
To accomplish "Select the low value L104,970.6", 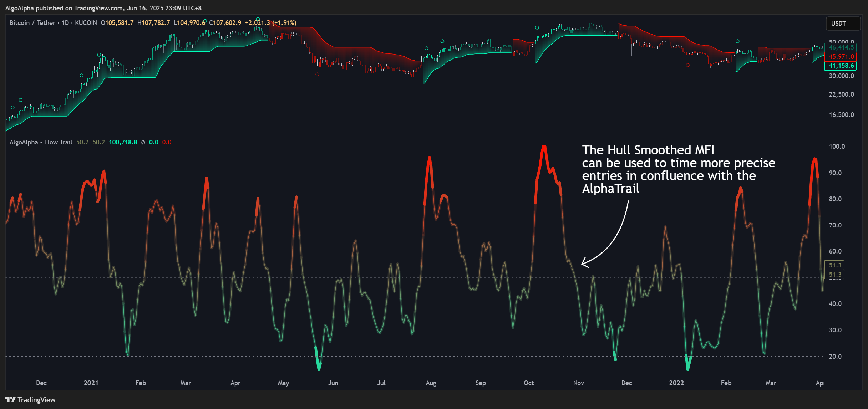I will [x=189, y=23].
